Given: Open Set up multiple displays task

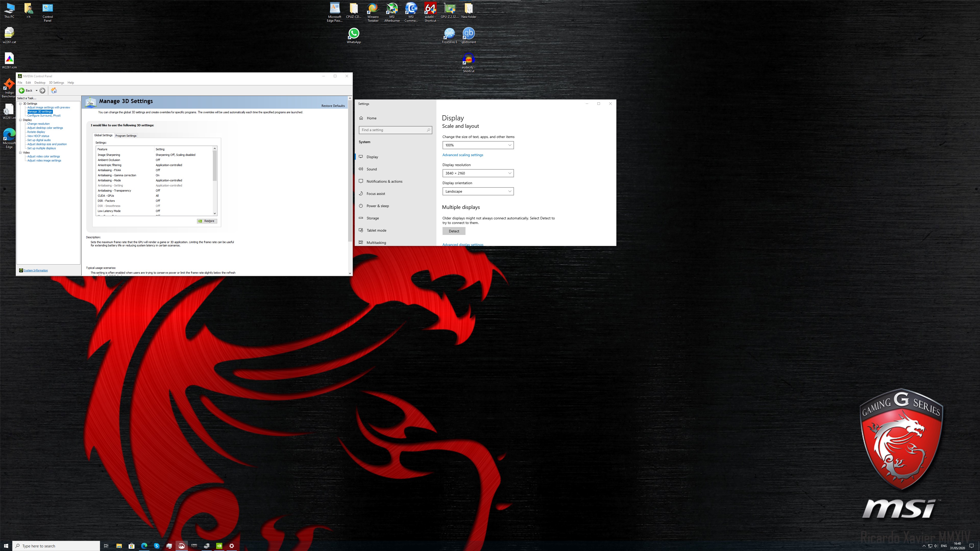Looking at the screenshot, I should (41, 148).
